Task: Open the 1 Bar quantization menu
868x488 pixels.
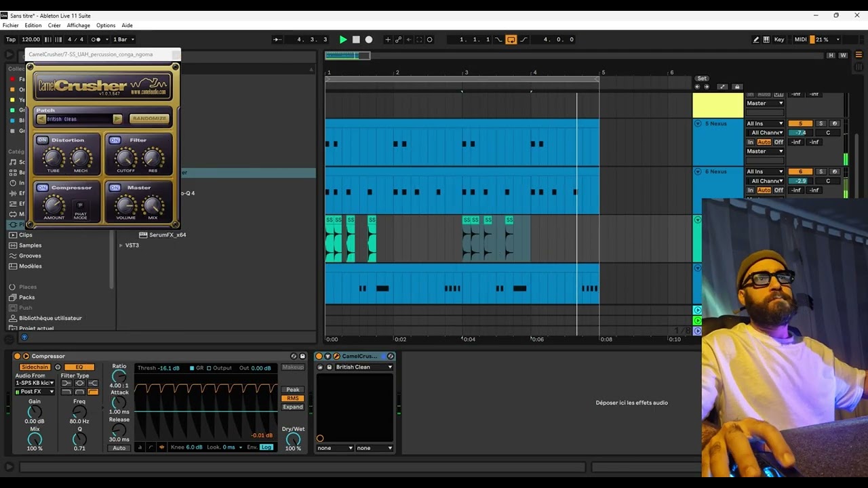Action: tap(123, 39)
